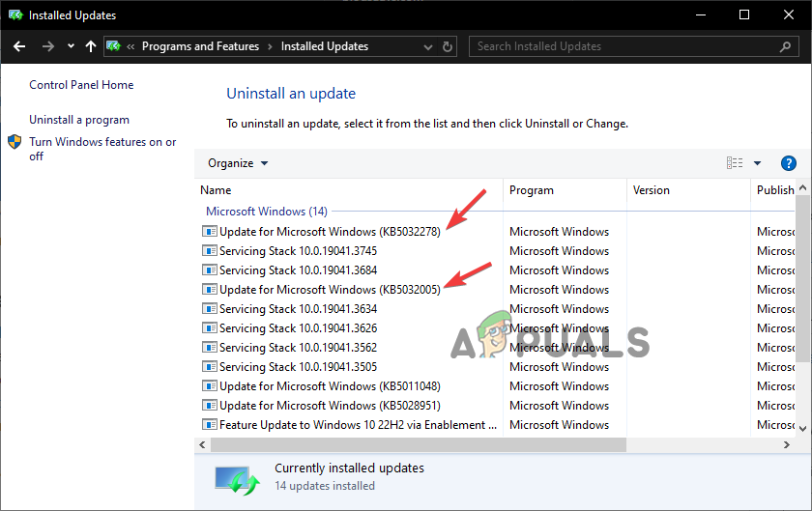Click the icon beside the KB5011048 update

[x=209, y=386]
